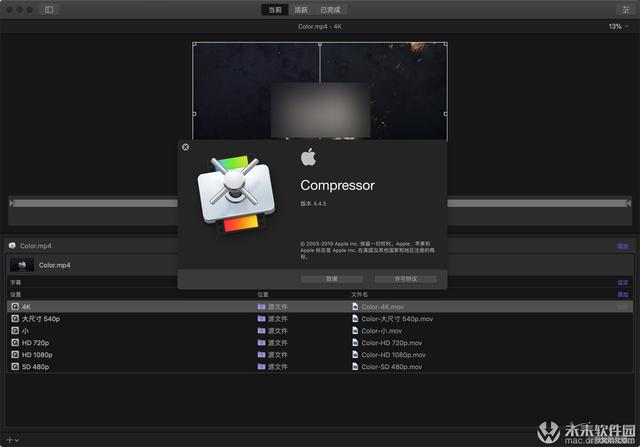Click the Color.mp4 - 4K preview title
Screen dimensions: 640x447
[x=320, y=27]
